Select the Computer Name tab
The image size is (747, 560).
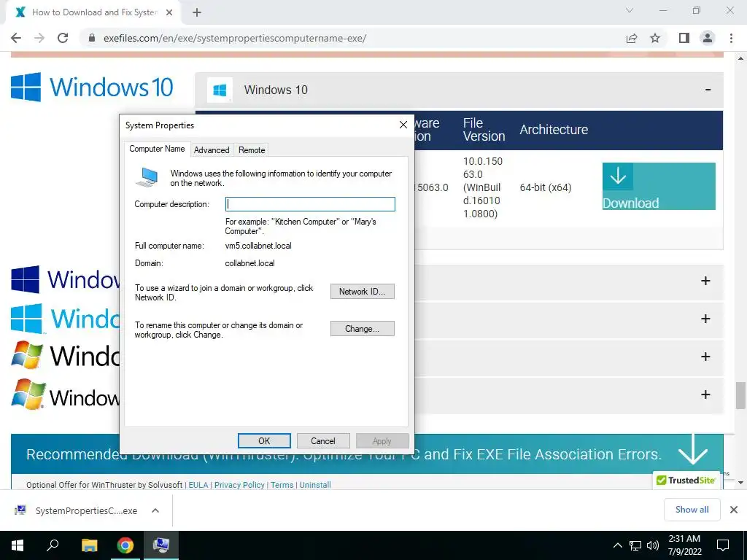[158, 149]
